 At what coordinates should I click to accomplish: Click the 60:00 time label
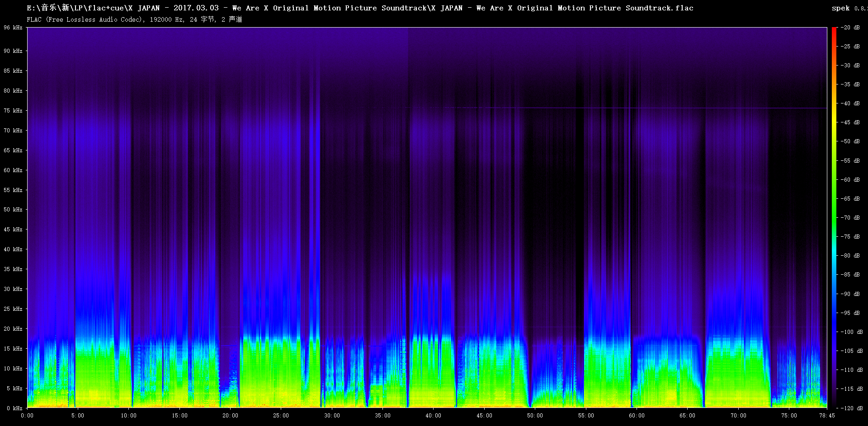[x=637, y=416]
